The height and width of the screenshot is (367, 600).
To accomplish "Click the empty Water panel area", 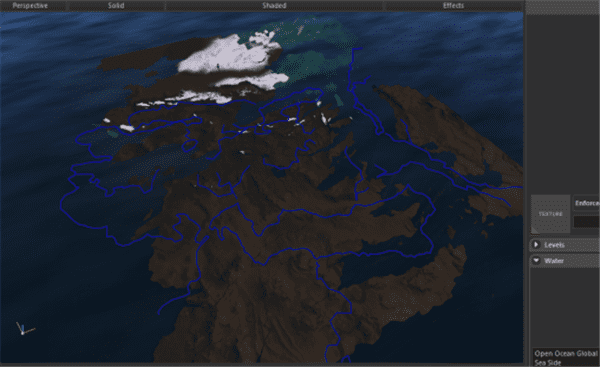I will click(565, 306).
